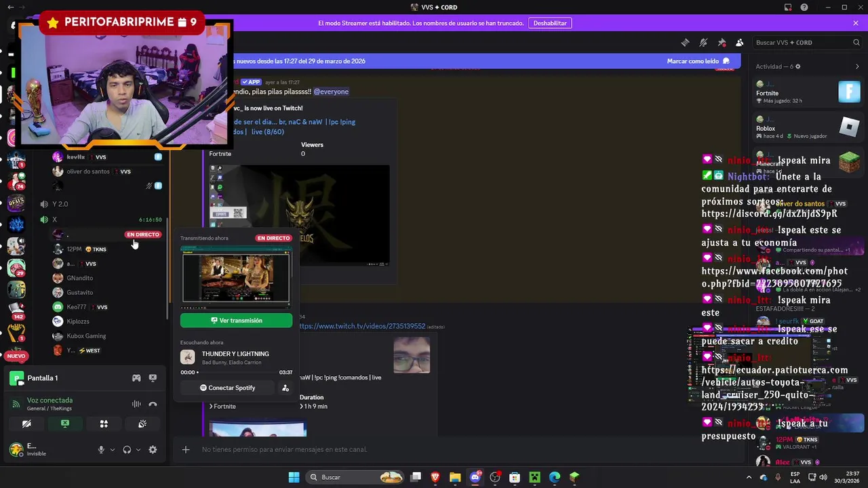This screenshot has height=488, width=868.
Task: Open the Minecraft creeper taskbar icon
Action: click(534, 477)
